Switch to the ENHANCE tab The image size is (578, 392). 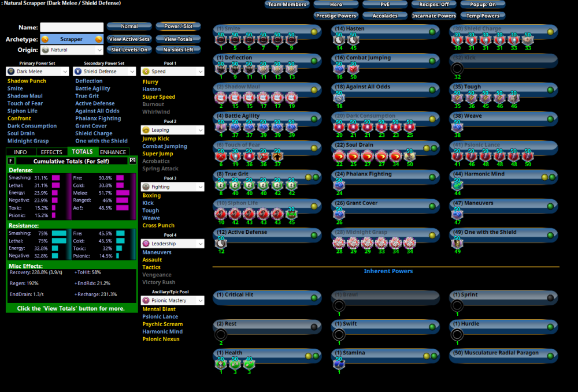pos(113,152)
